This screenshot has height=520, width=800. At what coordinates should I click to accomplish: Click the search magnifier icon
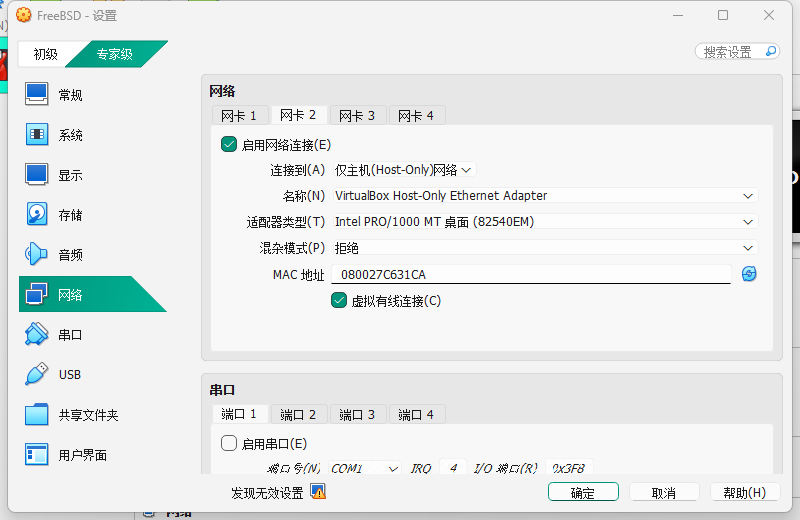point(771,51)
